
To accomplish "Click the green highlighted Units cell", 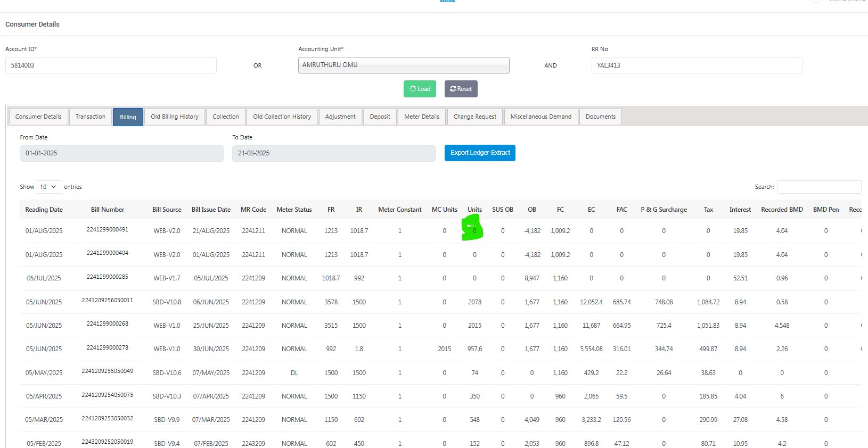I will click(x=473, y=229).
